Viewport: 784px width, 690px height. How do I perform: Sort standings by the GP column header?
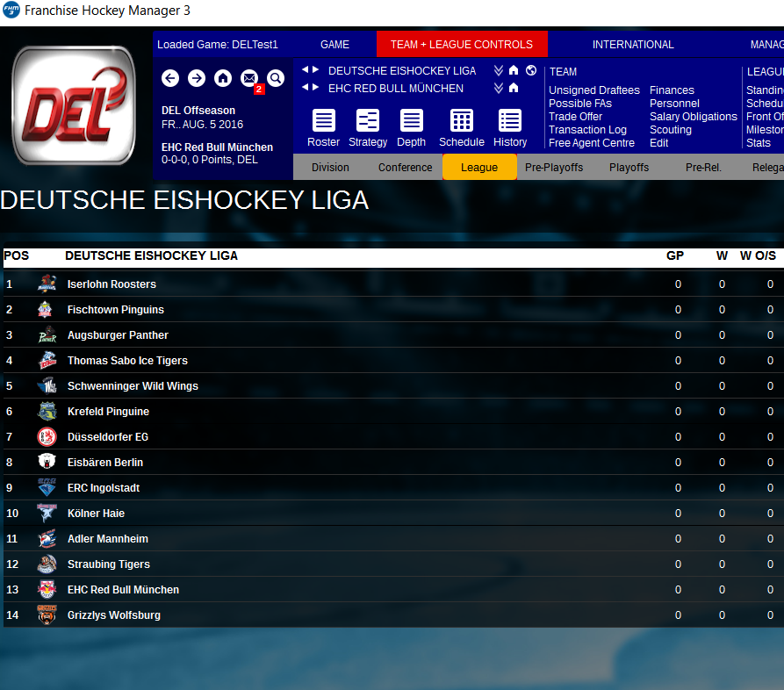pyautogui.click(x=674, y=256)
